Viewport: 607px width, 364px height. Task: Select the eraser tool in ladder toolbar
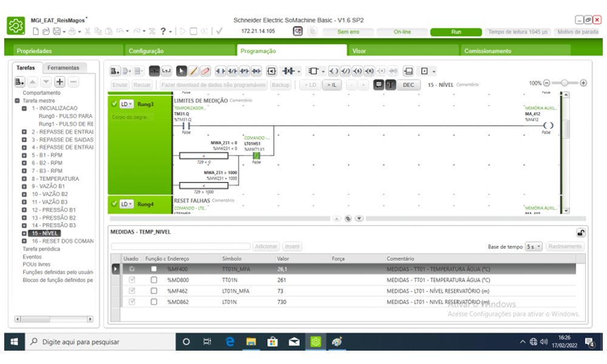coord(205,71)
